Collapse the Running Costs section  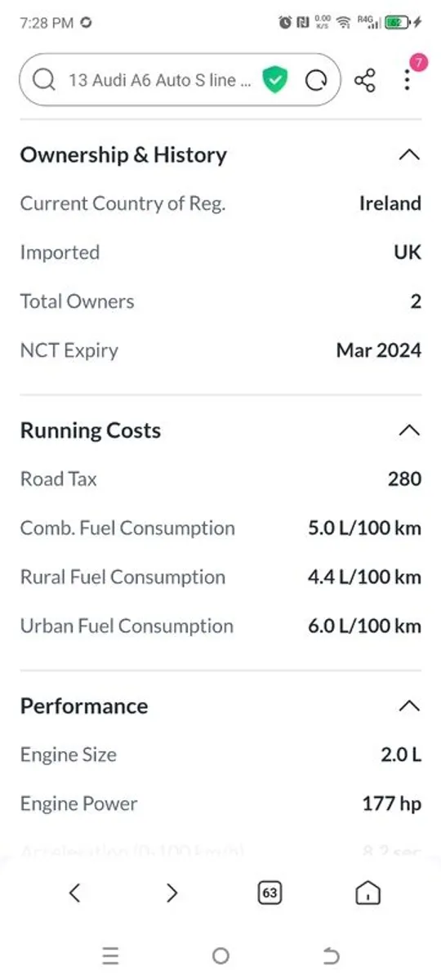coord(410,430)
